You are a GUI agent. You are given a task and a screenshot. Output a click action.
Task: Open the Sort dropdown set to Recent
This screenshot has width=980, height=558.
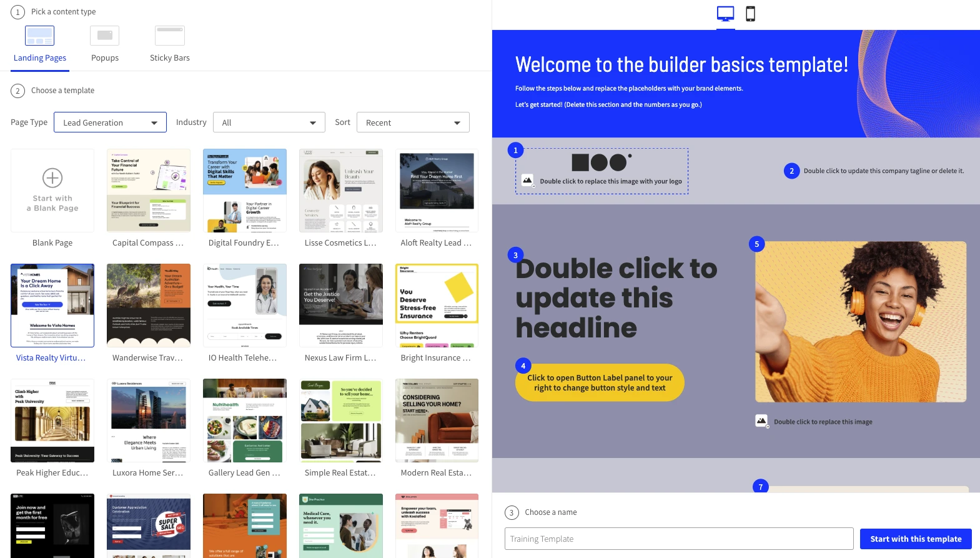click(x=412, y=122)
